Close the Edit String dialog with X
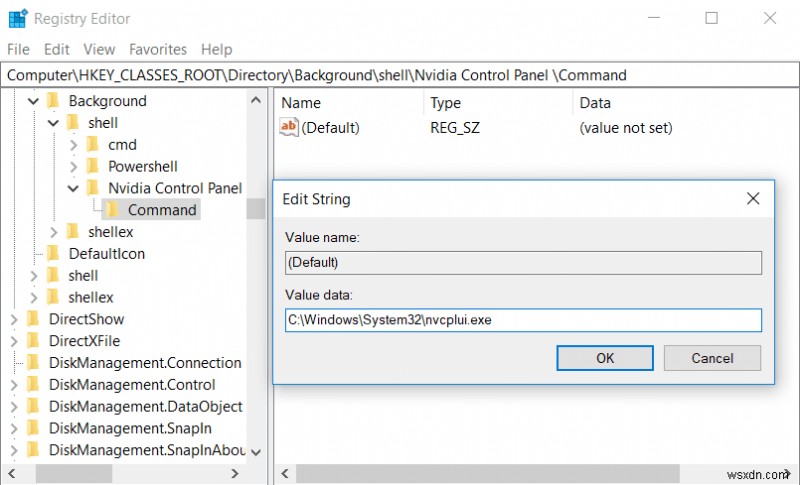The width and height of the screenshot is (800, 485). coord(753,199)
